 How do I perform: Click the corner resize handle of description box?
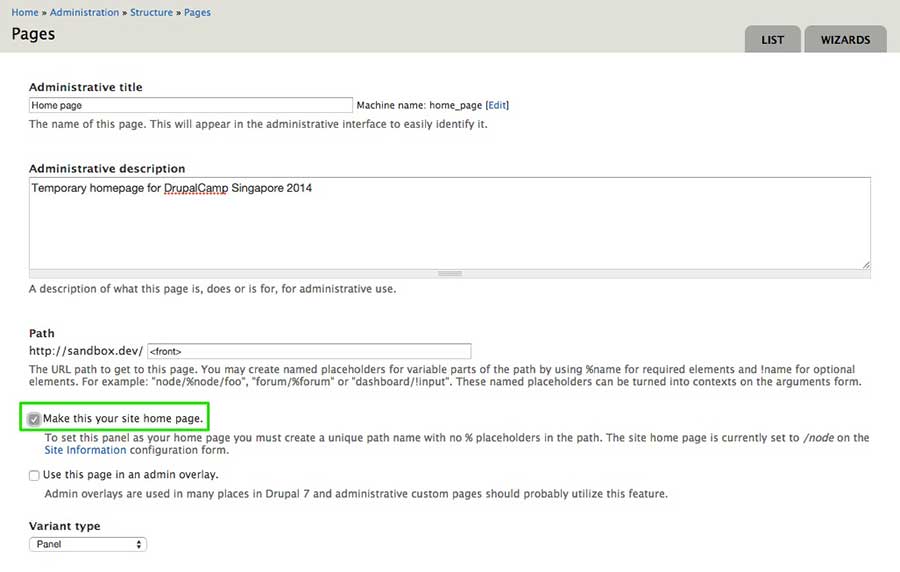click(865, 264)
